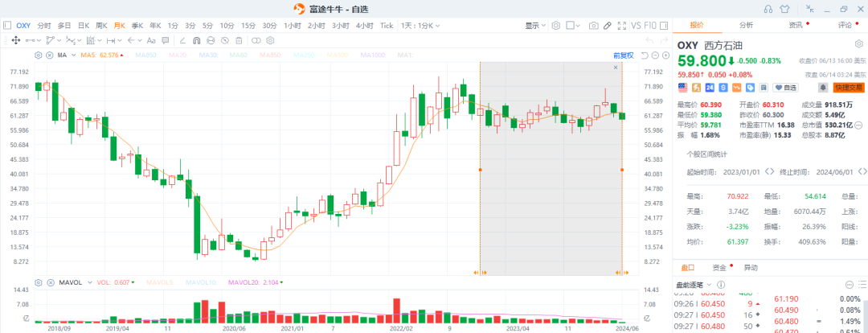Select the move/crosshair cursor tool
Screen dimensions: 868x333
click(15, 40)
